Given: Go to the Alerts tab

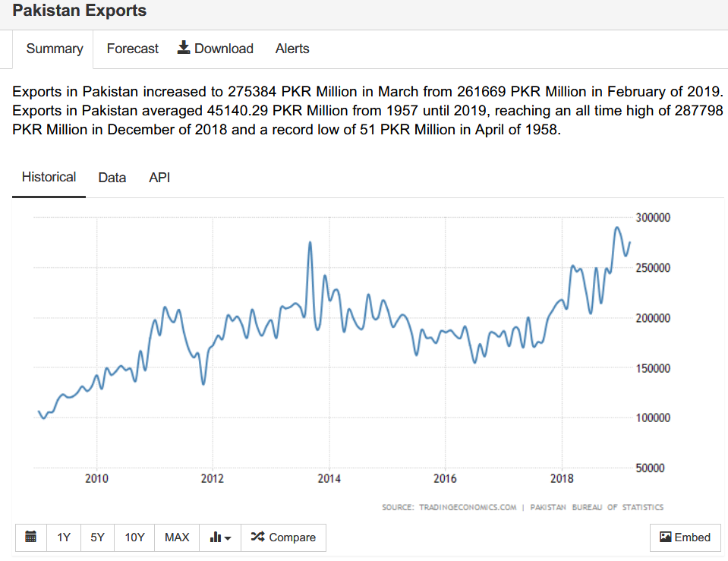Looking at the screenshot, I should point(292,49).
